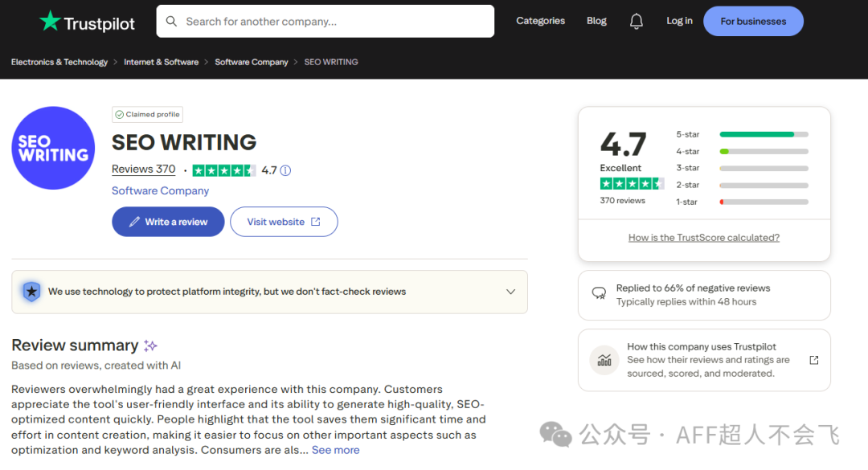Expand summary with See more
The height and width of the screenshot is (470, 868).
[335, 450]
